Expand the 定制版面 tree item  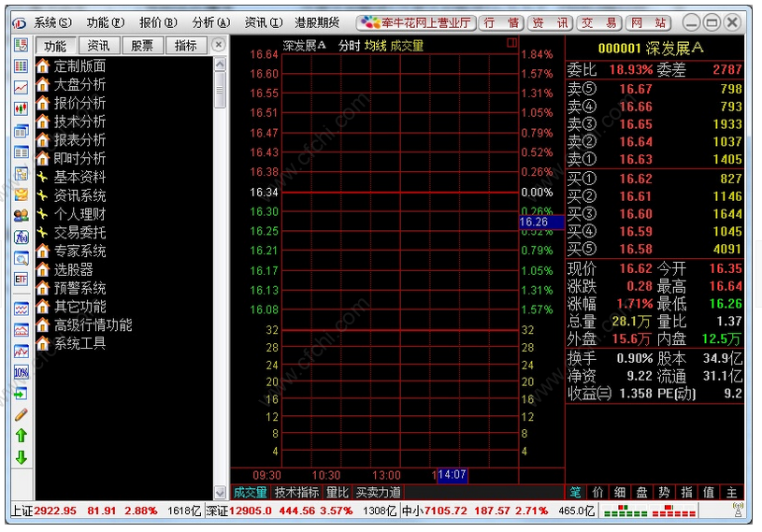(x=71, y=66)
